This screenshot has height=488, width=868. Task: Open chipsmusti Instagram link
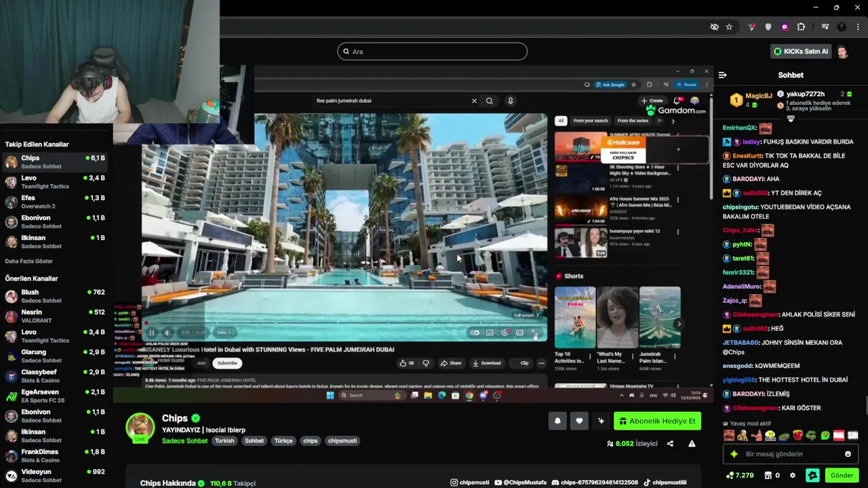point(469,483)
